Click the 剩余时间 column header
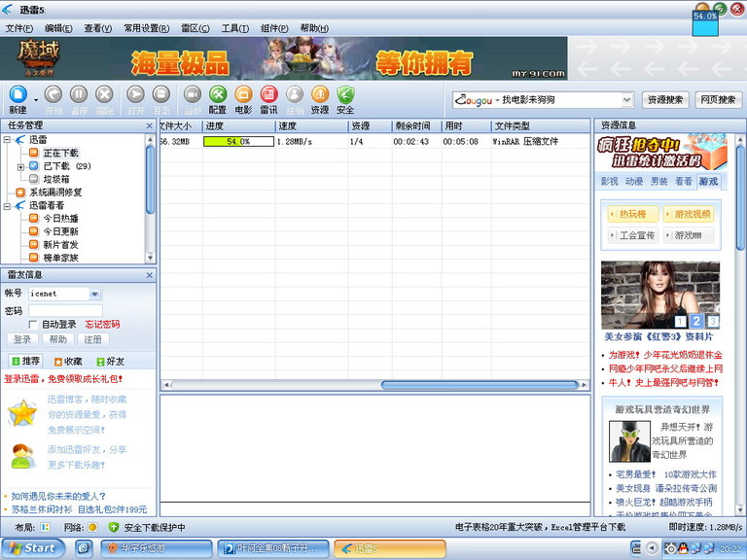Viewport: 747px width, 560px height. click(x=416, y=126)
